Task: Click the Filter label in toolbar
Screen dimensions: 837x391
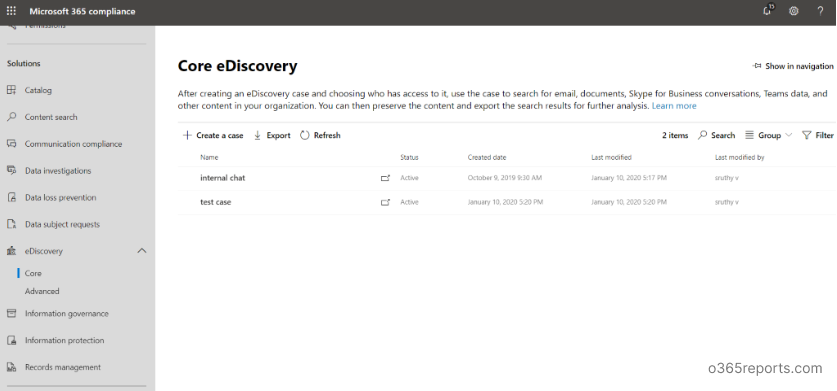Action: click(825, 135)
